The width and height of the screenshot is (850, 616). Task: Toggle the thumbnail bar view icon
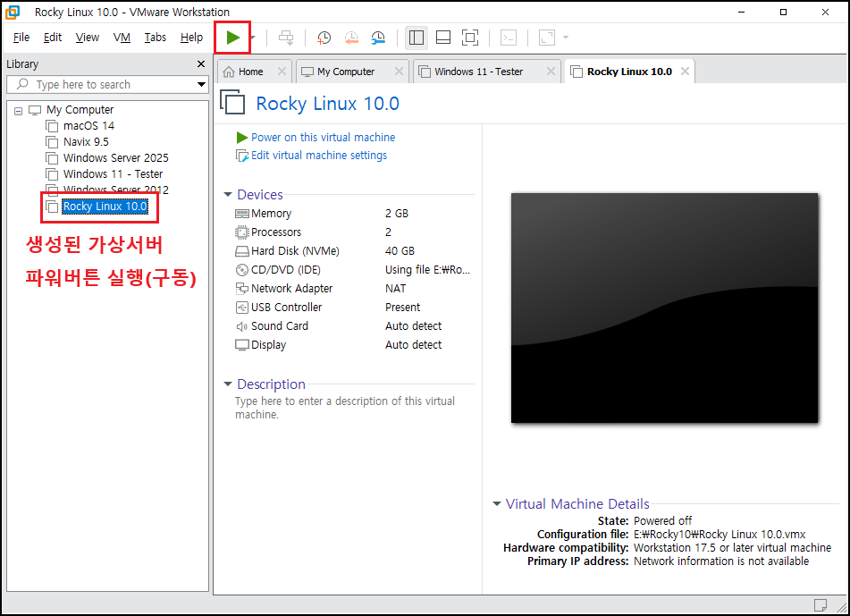(x=443, y=38)
